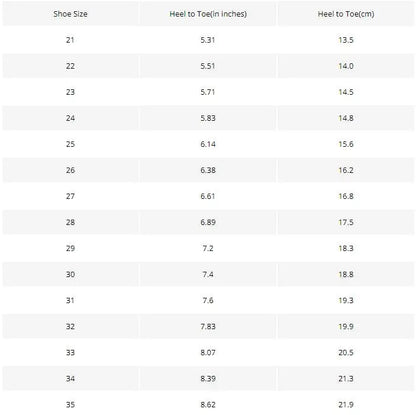Click the 7.83 inches value

(x=208, y=326)
